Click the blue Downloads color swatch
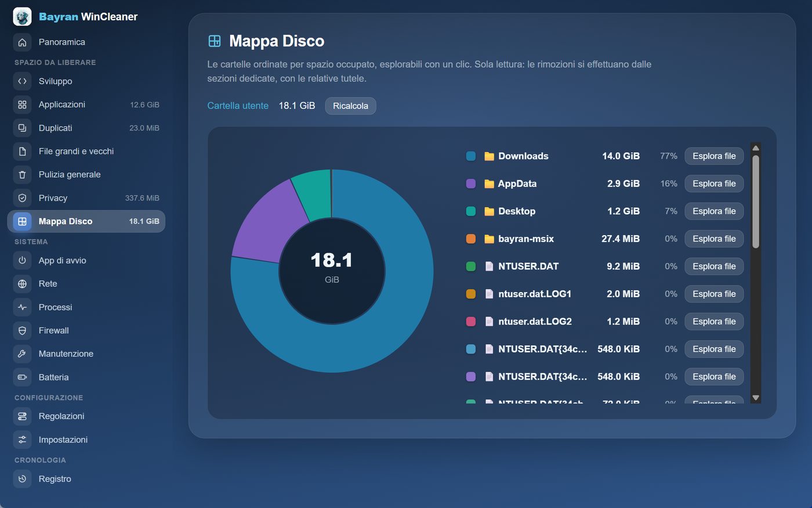The image size is (812, 508). pyautogui.click(x=471, y=156)
